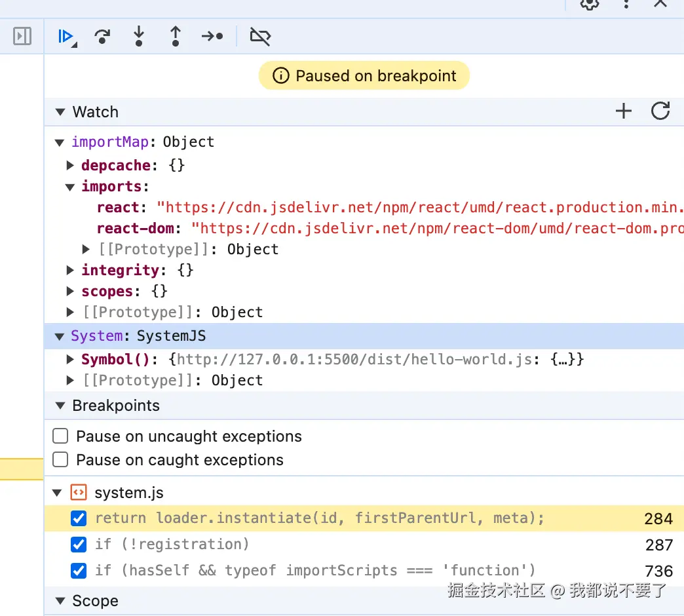Click the info icon in paused banner
684x616 pixels.
(x=280, y=75)
